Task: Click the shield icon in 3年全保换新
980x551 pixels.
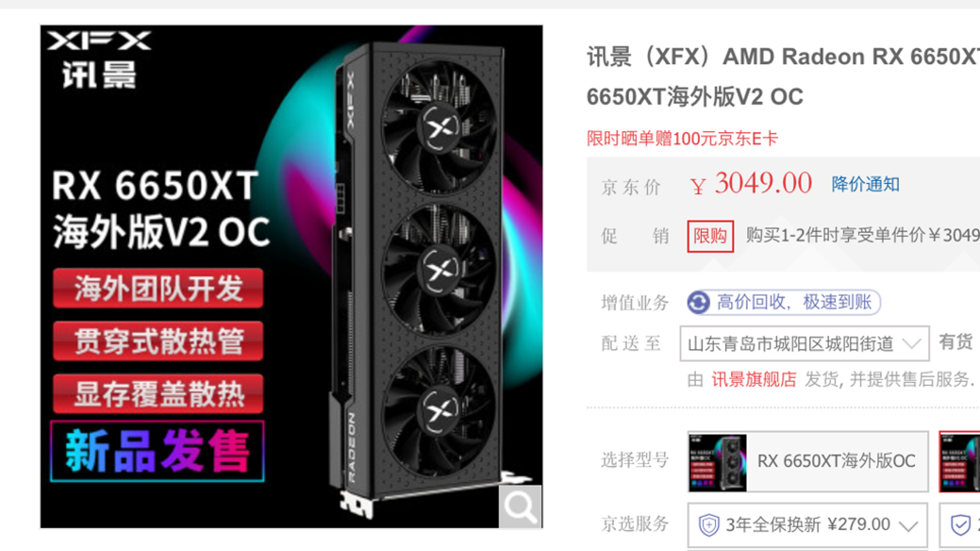Action: click(x=709, y=525)
